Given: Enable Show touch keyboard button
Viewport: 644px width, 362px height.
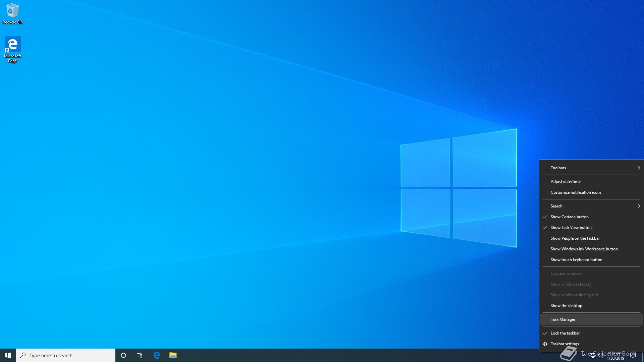Looking at the screenshot, I should point(591,260).
